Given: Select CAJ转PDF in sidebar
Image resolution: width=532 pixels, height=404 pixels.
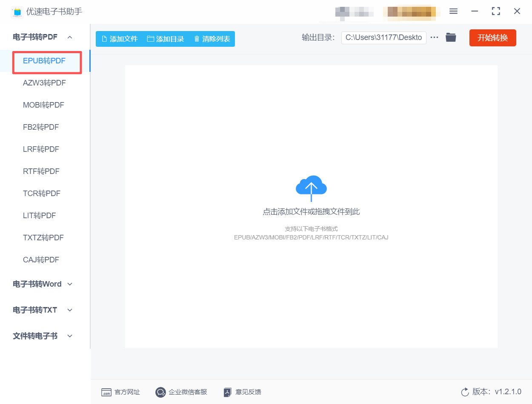Looking at the screenshot, I should pos(45,260).
